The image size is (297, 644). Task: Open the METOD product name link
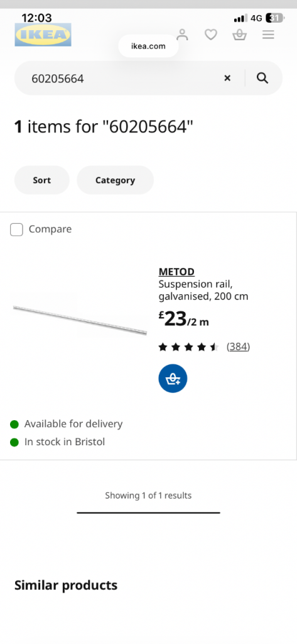point(176,272)
